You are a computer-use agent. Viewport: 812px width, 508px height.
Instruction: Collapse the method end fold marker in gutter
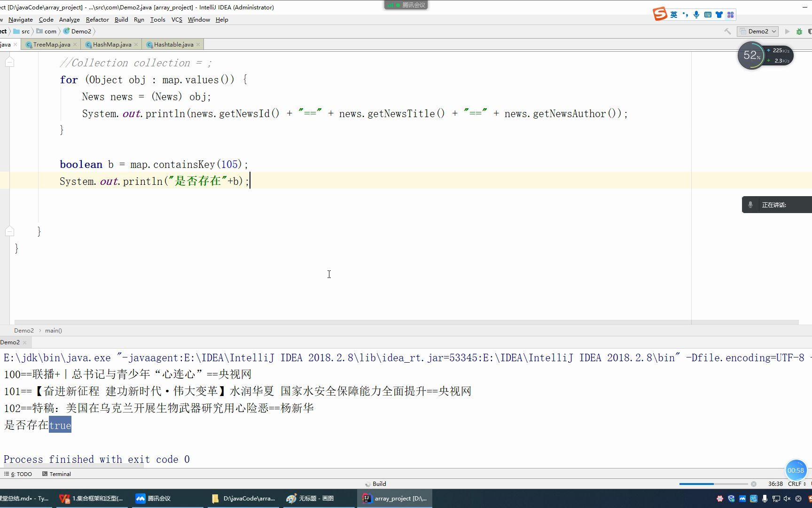pos(10,231)
